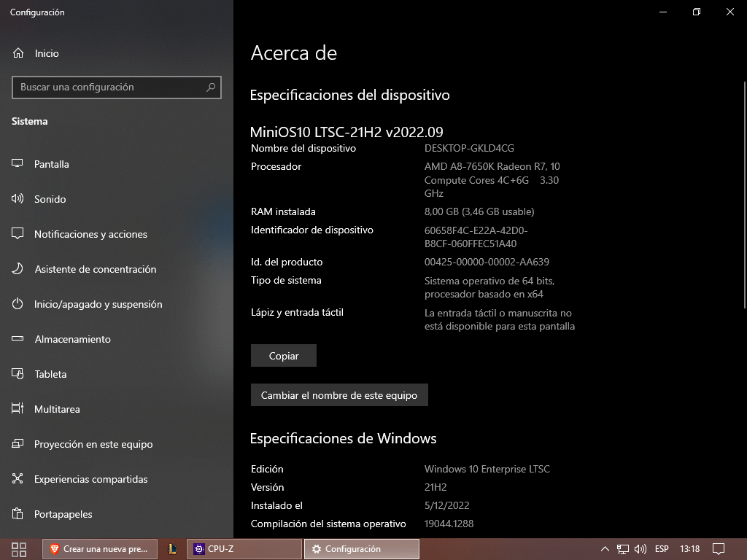The image size is (747, 560).
Task: Switch to Brave browser taskbar window
Action: point(99,549)
